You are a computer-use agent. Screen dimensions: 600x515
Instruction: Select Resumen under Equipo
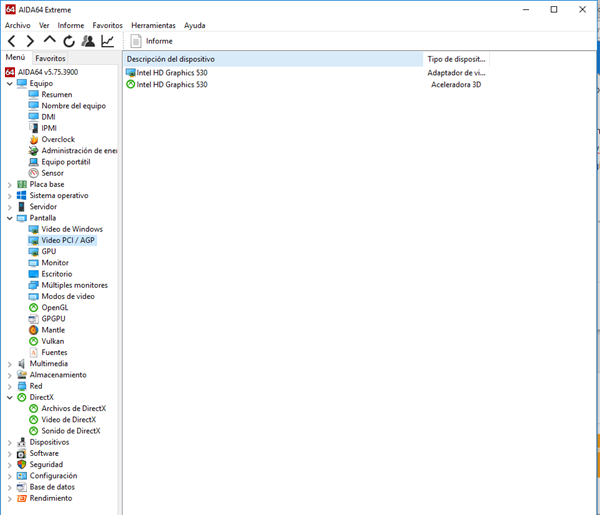[57, 95]
